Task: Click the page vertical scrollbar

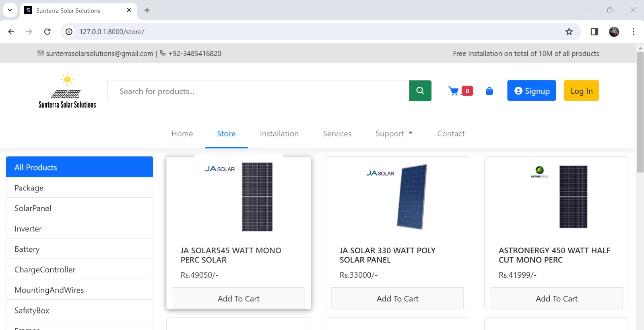Action: coord(640,113)
